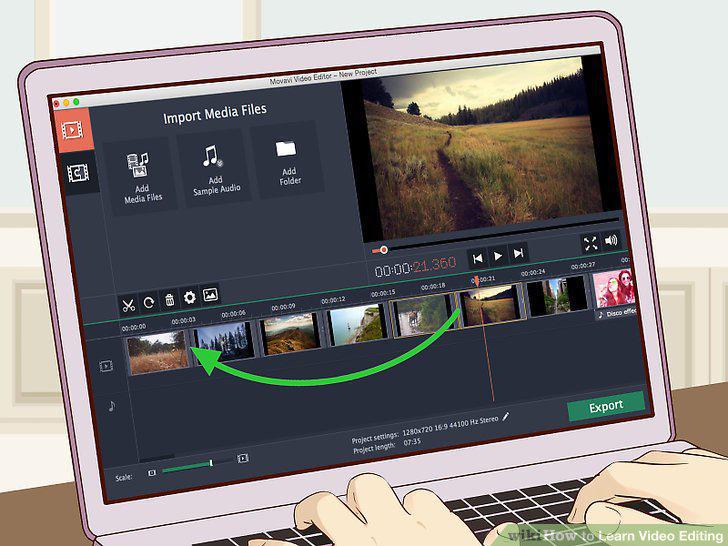Select the dry grass field clip

[158, 353]
